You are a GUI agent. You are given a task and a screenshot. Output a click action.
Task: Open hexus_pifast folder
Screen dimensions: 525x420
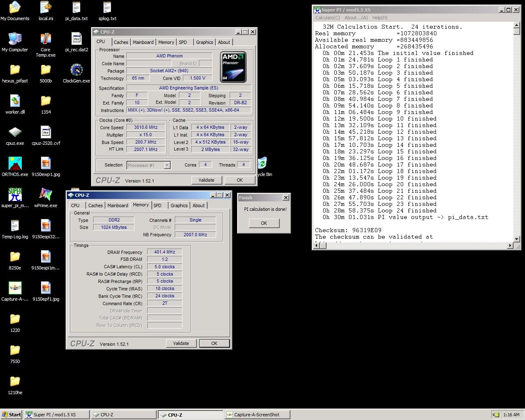[15, 73]
